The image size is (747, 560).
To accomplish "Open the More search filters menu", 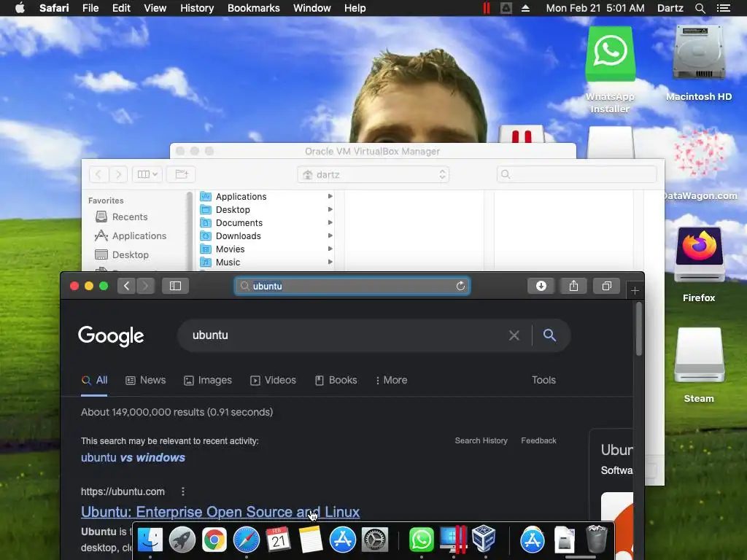I will (x=391, y=380).
